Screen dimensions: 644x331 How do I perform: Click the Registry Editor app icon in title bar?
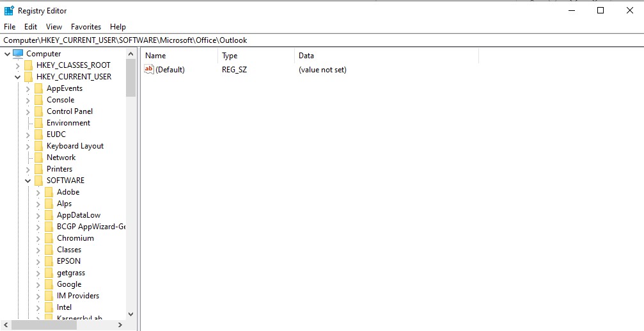coord(9,10)
